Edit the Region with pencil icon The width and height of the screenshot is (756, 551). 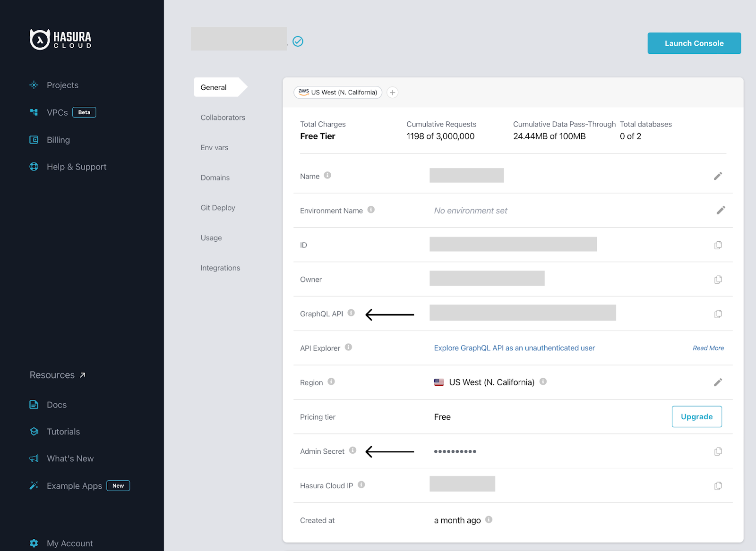pyautogui.click(x=718, y=382)
